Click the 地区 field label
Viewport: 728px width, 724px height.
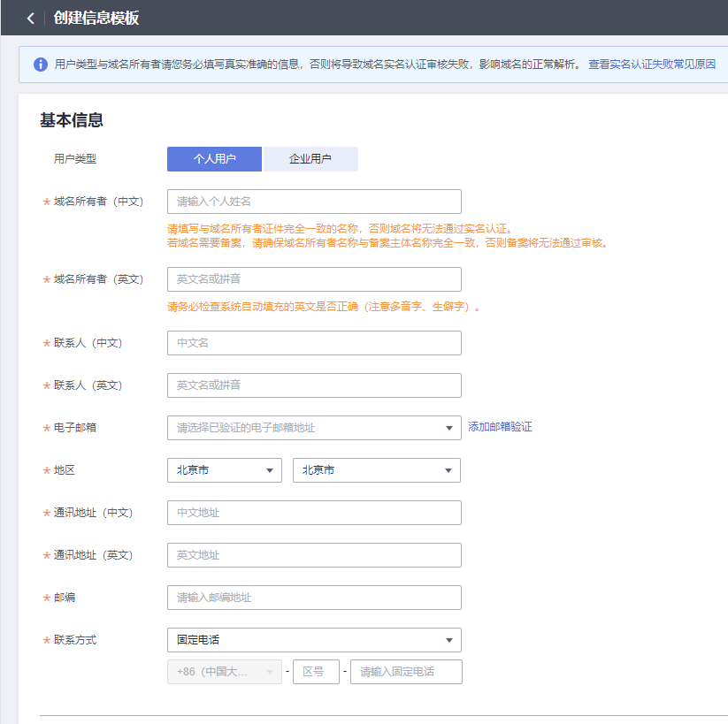(x=65, y=470)
